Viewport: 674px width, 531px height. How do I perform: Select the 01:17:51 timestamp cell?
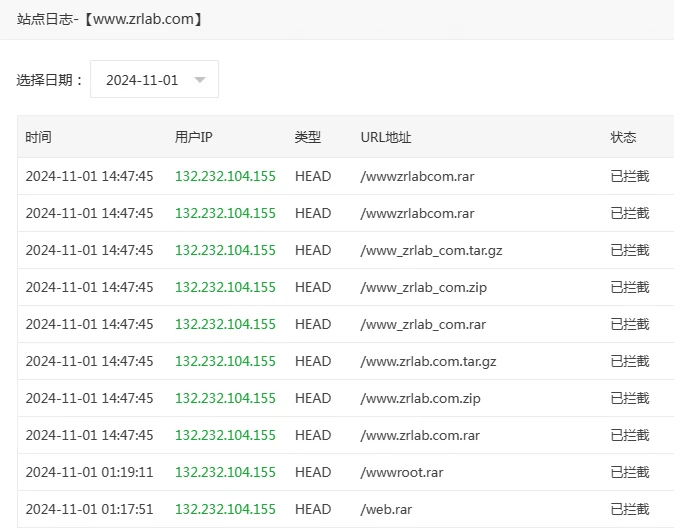tap(89, 509)
